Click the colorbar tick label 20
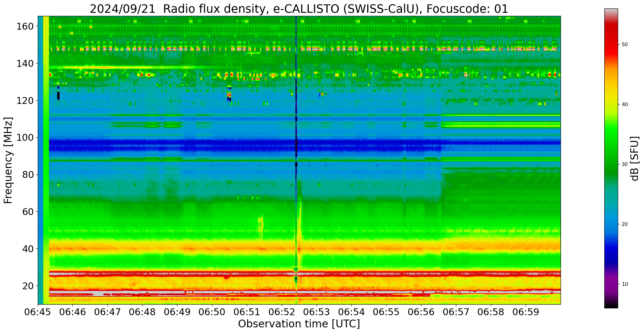The height and width of the screenshot is (333, 644). tap(625, 224)
